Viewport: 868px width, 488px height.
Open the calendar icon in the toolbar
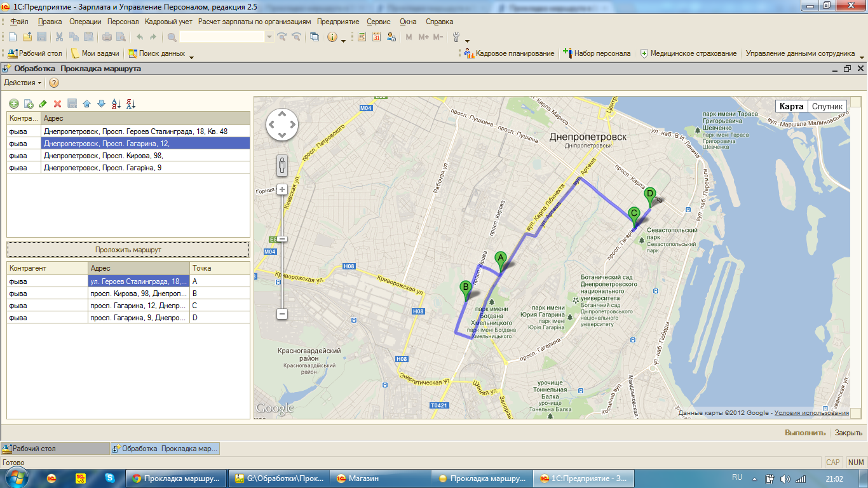377,37
